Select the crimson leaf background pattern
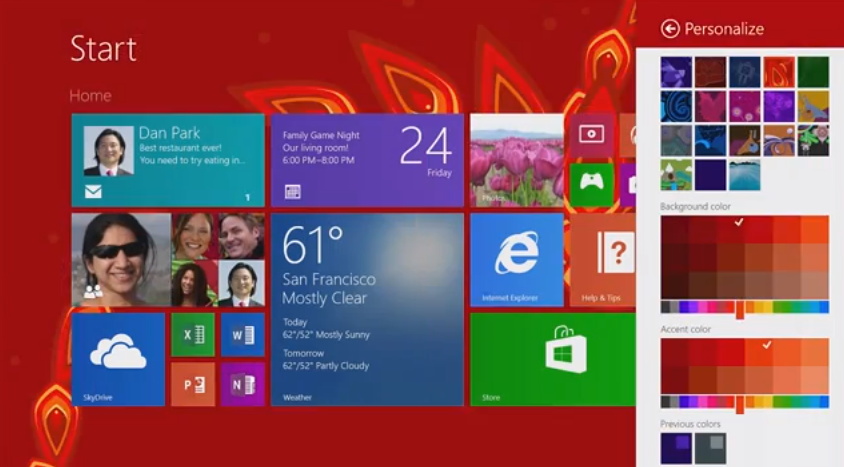 pyautogui.click(x=711, y=107)
